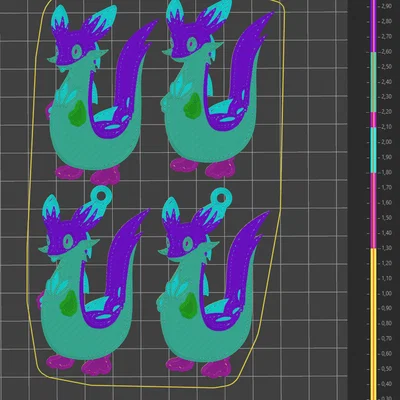Screen dimensions: 400x400
Task: Click the 2,50 layer height label
Action: point(386,67)
